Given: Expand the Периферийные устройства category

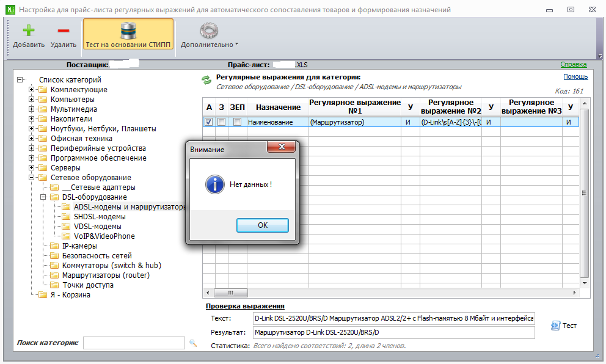Looking at the screenshot, I should pyautogui.click(x=31, y=148).
